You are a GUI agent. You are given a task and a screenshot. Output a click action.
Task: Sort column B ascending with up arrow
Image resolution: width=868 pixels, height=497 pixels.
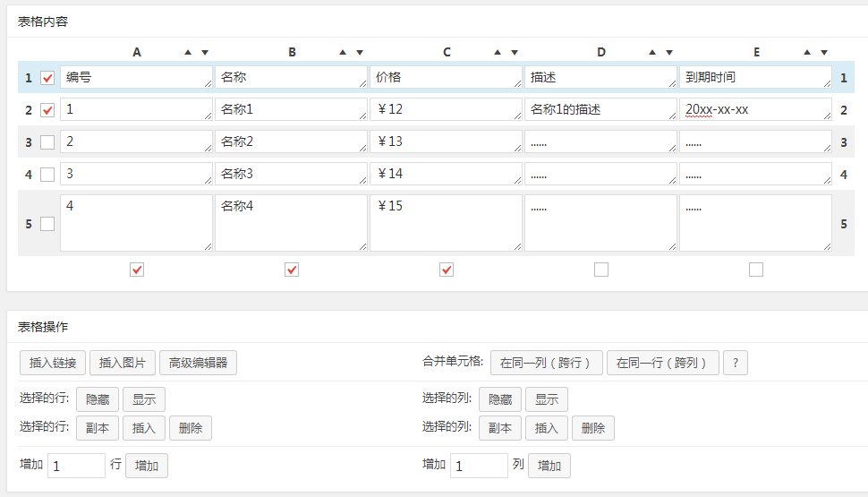[343, 53]
